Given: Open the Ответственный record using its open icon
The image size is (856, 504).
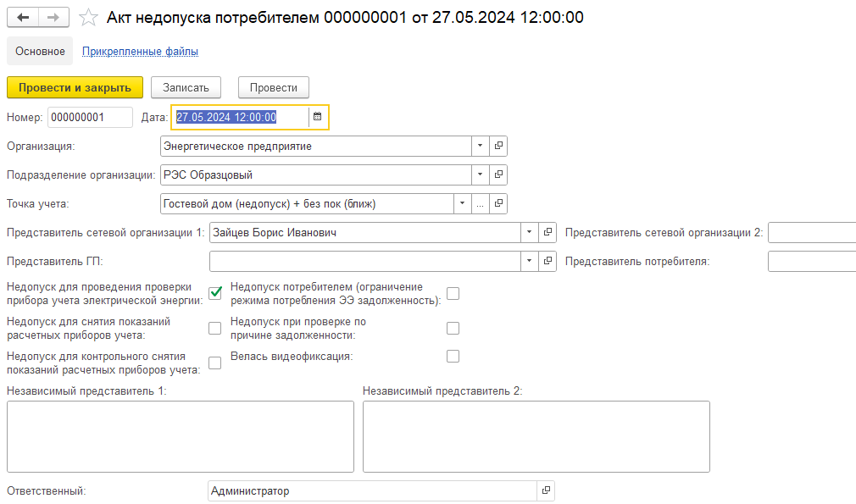Looking at the screenshot, I should coord(546,490).
